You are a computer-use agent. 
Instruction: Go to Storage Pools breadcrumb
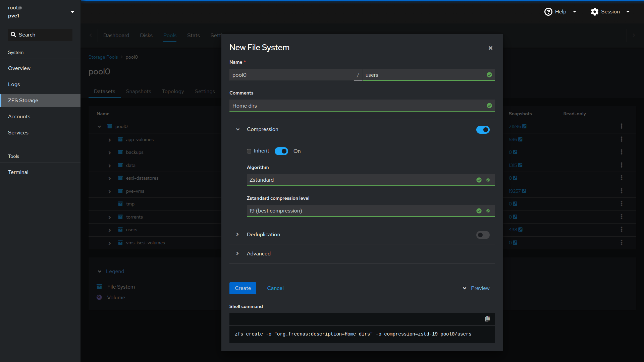coord(103,57)
